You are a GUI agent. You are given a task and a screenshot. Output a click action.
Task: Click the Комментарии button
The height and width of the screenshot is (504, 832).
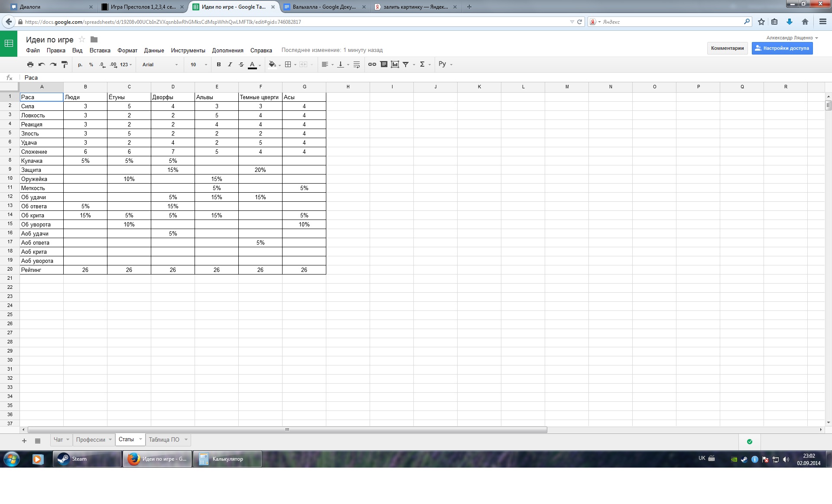727,48
